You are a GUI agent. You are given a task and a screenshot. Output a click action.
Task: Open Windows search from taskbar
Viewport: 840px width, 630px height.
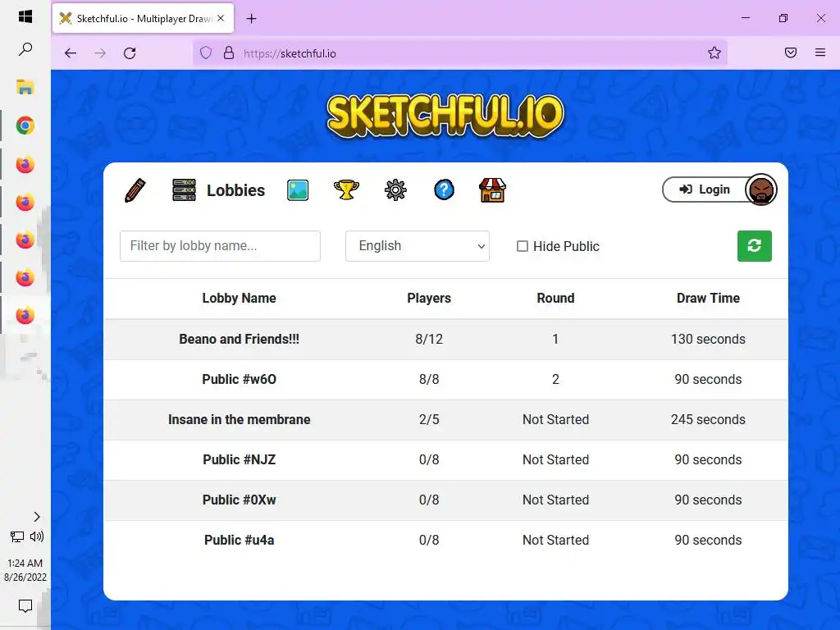point(25,49)
